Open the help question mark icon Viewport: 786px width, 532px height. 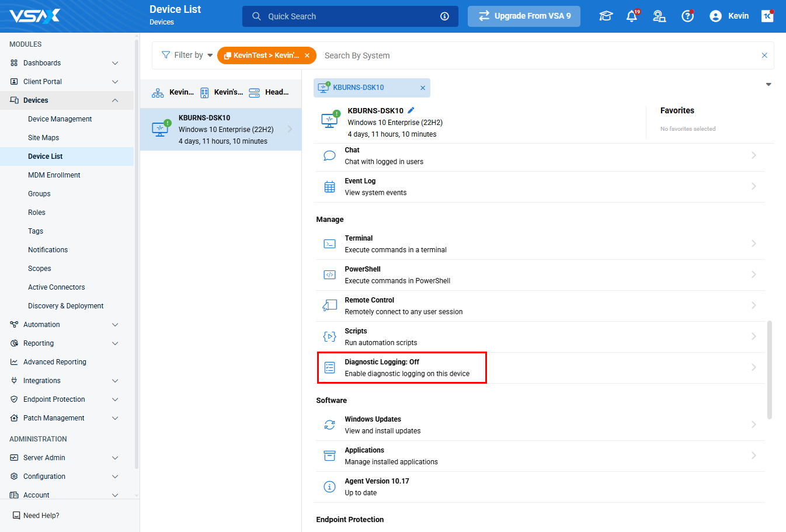click(688, 16)
